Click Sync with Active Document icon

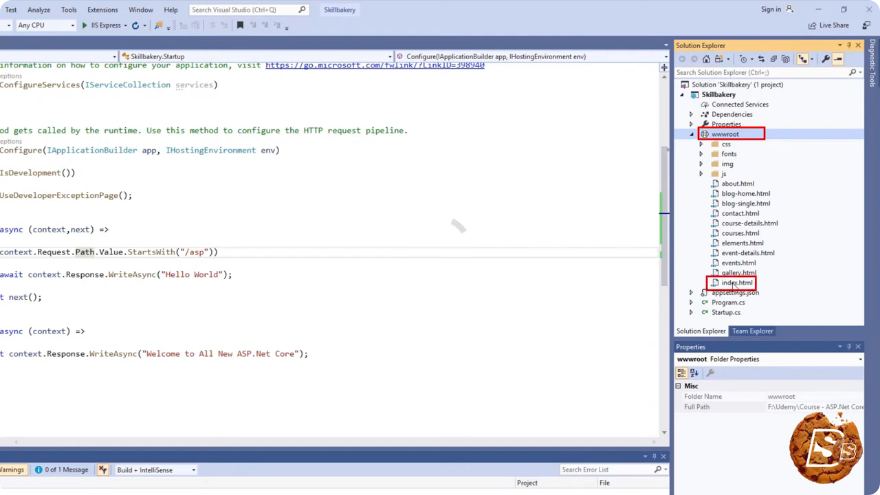(x=761, y=59)
